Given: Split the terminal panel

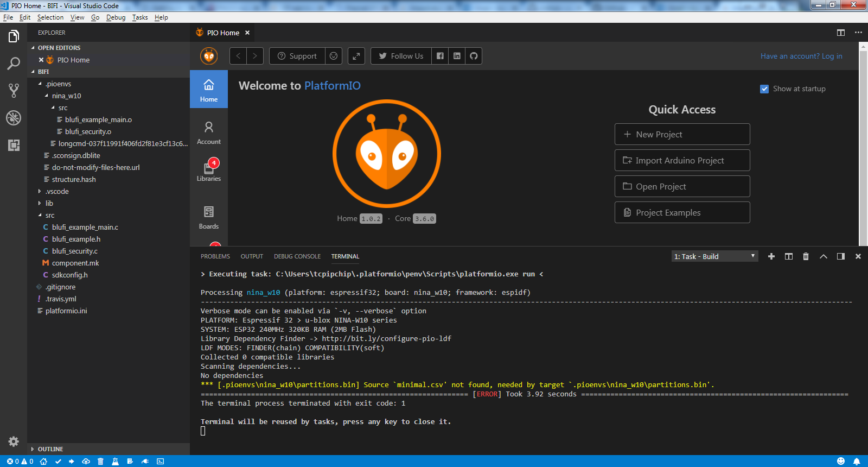Looking at the screenshot, I should 789,256.
